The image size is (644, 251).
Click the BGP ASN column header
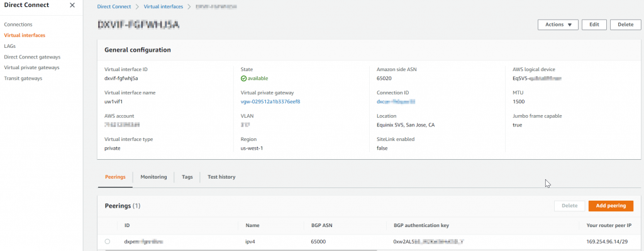coord(321,226)
